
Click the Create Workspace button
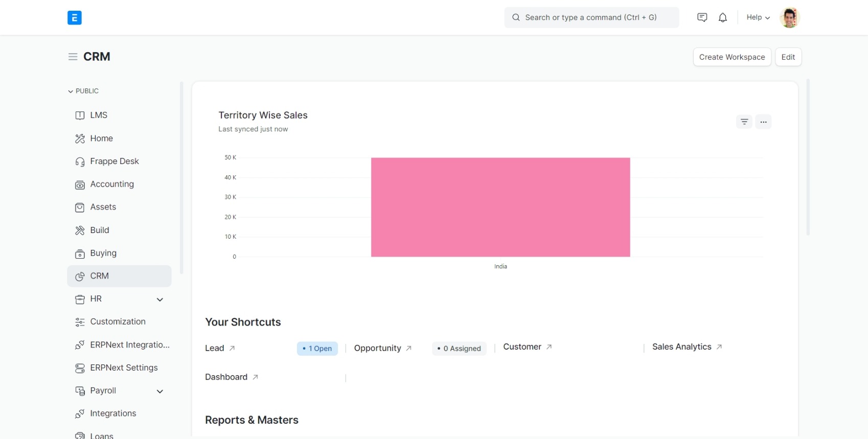tap(732, 57)
